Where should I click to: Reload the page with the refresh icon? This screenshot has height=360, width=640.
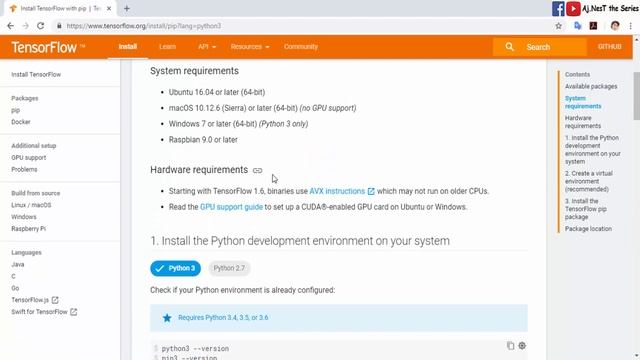40,26
